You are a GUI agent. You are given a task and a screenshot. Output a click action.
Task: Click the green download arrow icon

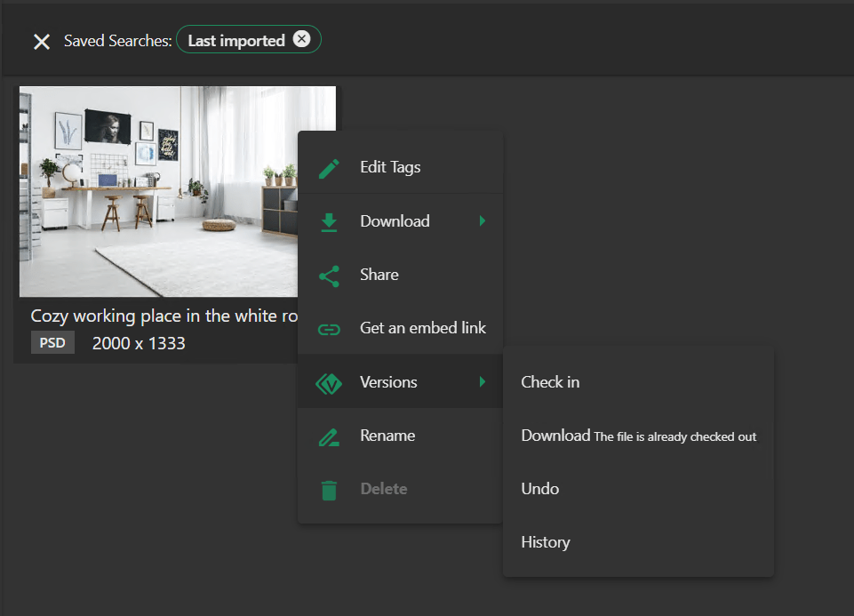coord(329,222)
